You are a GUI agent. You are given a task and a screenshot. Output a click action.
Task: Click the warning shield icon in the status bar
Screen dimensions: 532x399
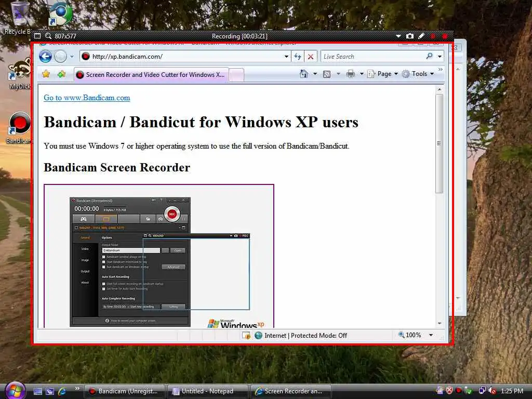click(x=246, y=336)
